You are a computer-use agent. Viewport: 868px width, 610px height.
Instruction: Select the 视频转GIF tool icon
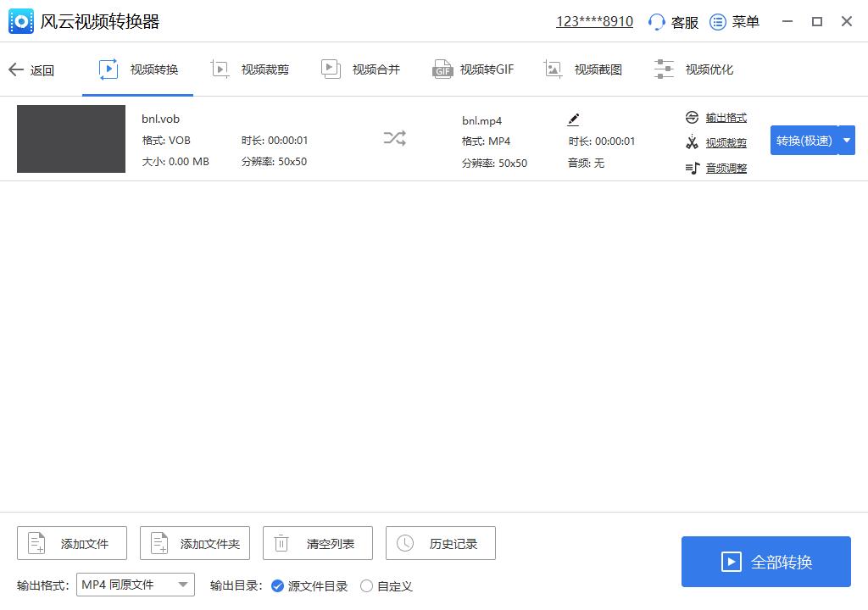point(442,69)
